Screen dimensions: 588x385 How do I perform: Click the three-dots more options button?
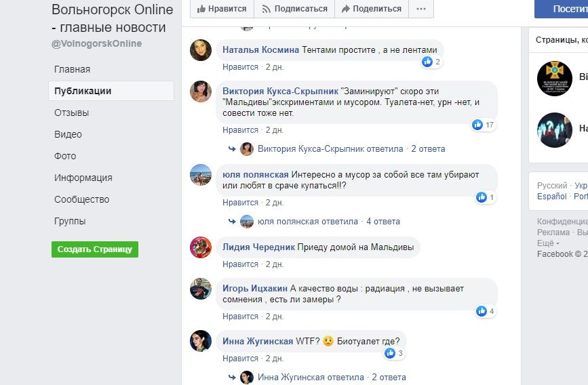[421, 9]
